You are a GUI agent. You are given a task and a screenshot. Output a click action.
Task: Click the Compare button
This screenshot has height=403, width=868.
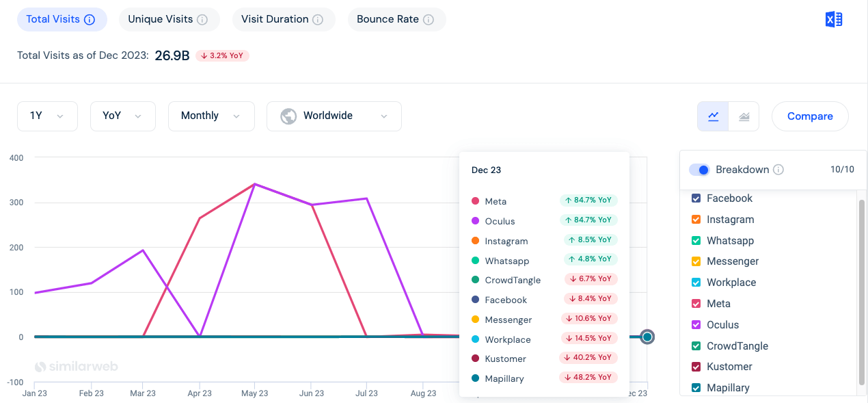point(809,116)
